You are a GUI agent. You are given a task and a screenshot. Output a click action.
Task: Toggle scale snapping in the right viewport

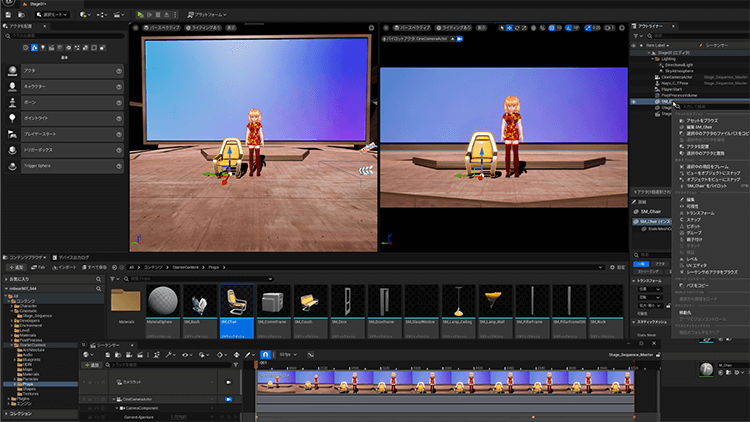pos(588,28)
